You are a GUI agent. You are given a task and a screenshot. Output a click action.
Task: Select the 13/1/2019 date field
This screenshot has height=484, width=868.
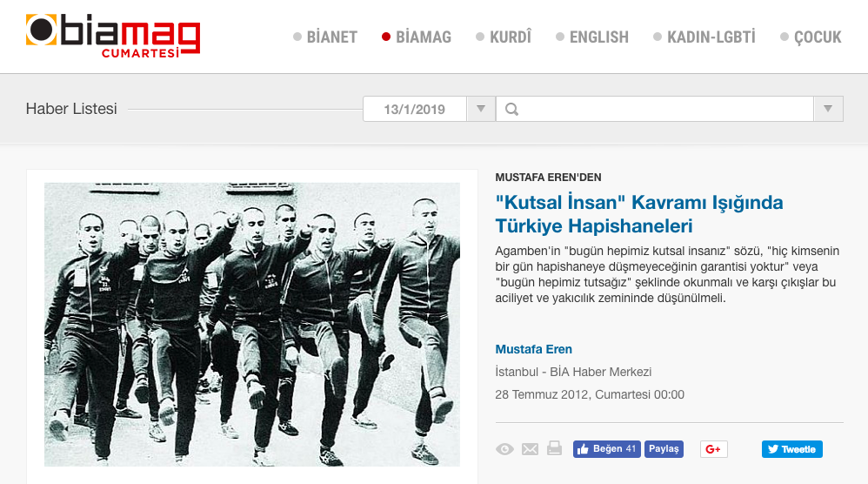pos(415,109)
